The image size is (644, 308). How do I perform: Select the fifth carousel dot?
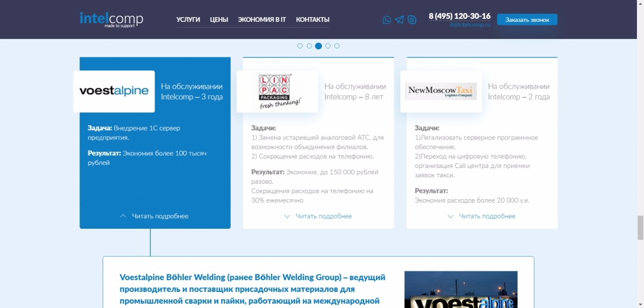[x=337, y=46]
